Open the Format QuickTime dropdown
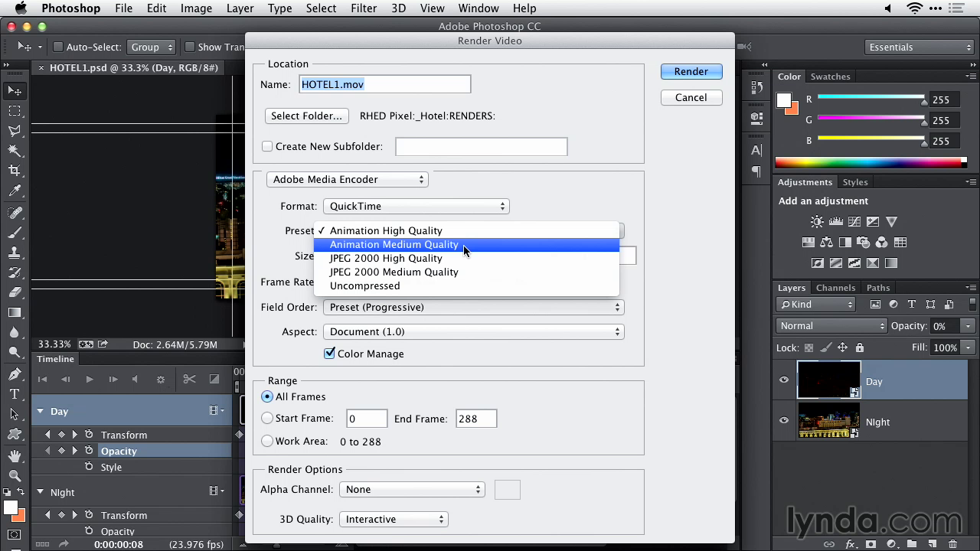Screen dimensions: 980x551 [416, 206]
